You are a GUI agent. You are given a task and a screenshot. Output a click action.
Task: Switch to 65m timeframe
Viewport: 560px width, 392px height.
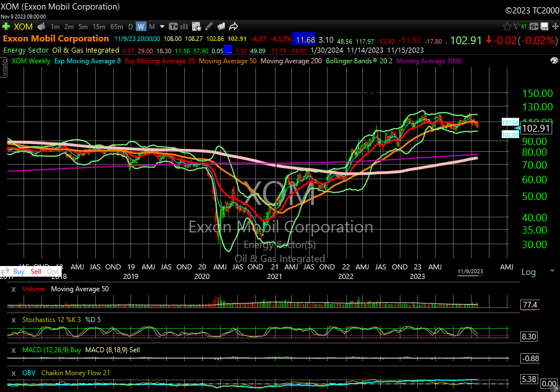click(x=117, y=27)
